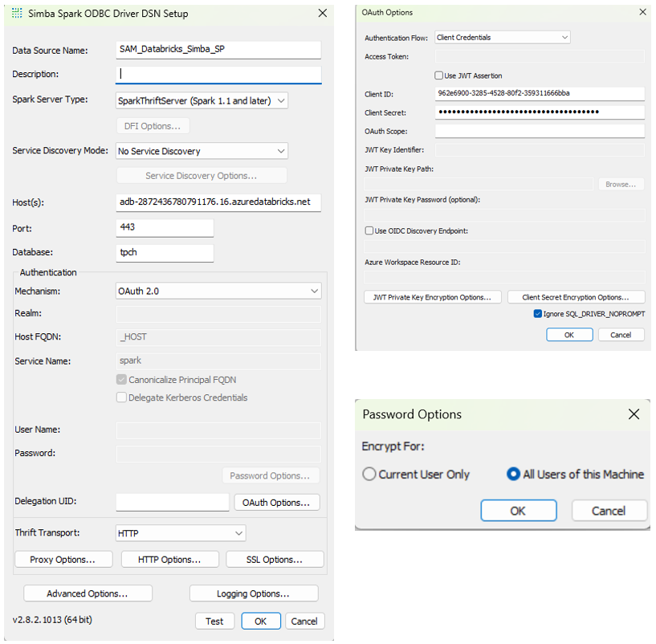This screenshot has height=644, width=656.
Task: Close the DSN Setup dialog
Action: coord(323,14)
